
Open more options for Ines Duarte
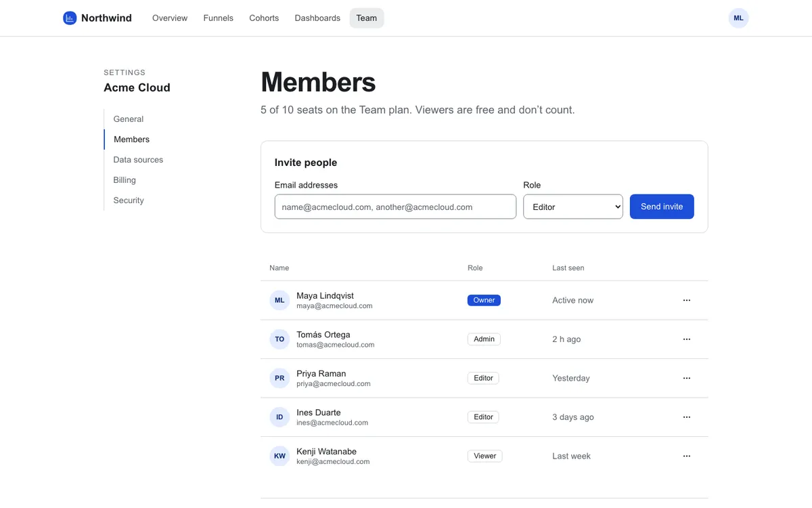687,417
